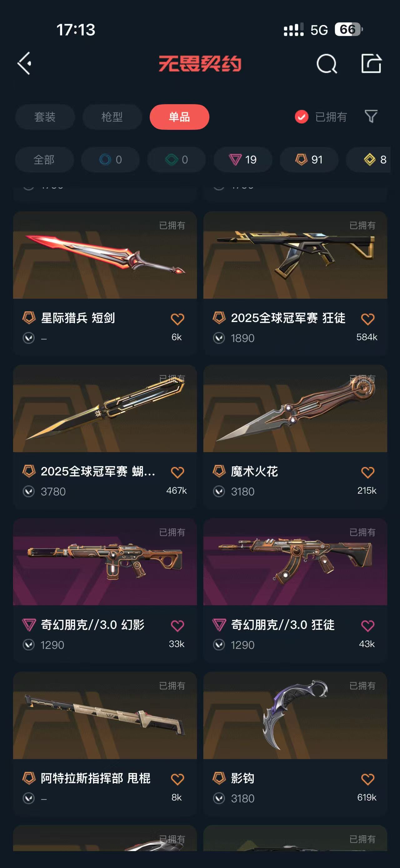The height and width of the screenshot is (868, 400).
Task: Select the 套装 tab
Action: click(45, 117)
